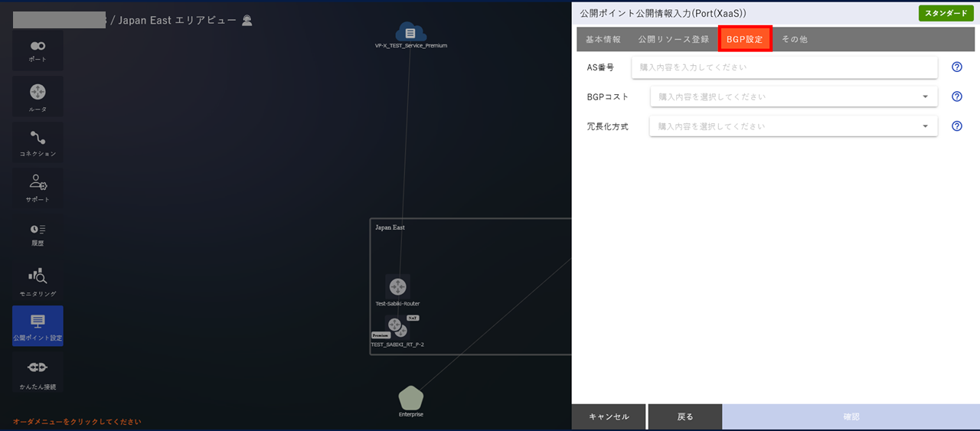
Task: Open help for the AS番号 field
Action: pos(956,67)
